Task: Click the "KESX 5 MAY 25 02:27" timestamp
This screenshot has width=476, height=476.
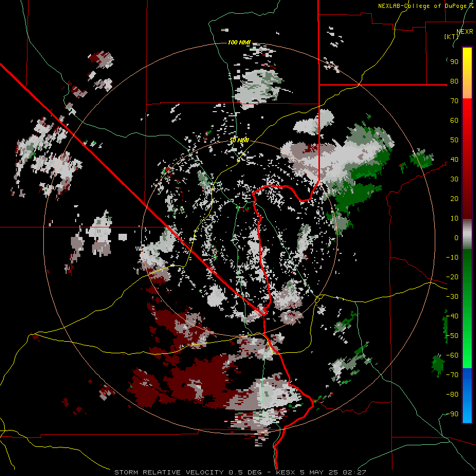Action: (x=321, y=472)
